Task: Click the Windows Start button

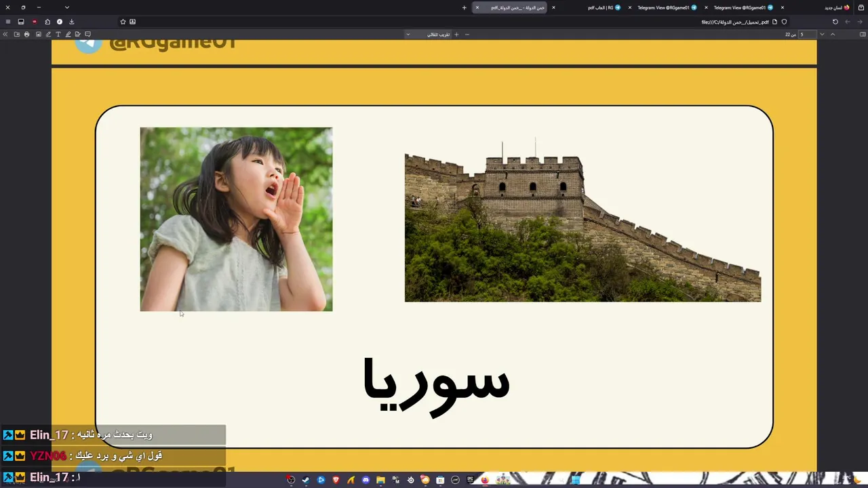Action: [576, 480]
